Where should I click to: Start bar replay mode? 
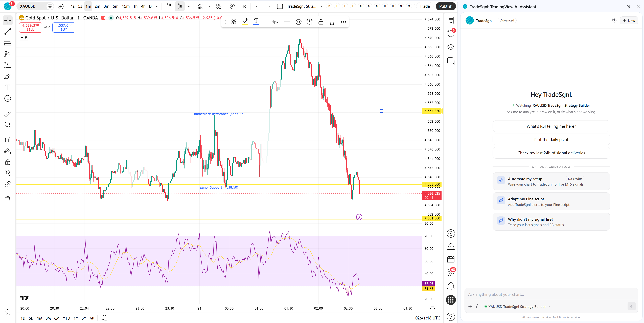[x=244, y=6]
